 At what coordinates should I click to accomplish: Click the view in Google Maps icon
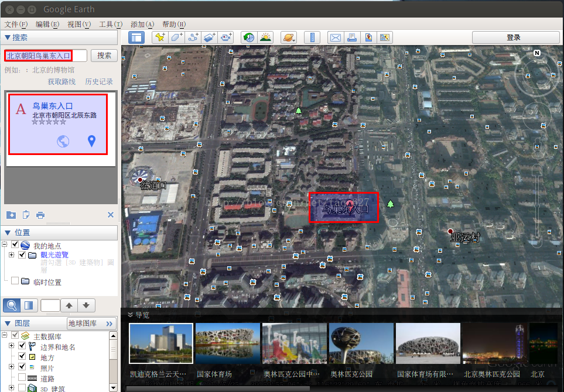point(368,37)
